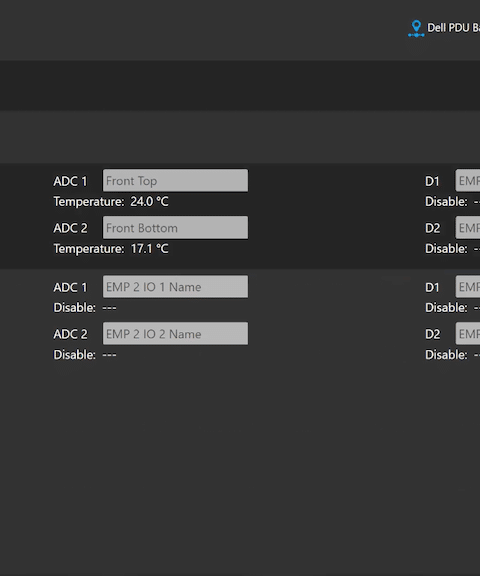Click the blue location pin icon

coord(416,28)
